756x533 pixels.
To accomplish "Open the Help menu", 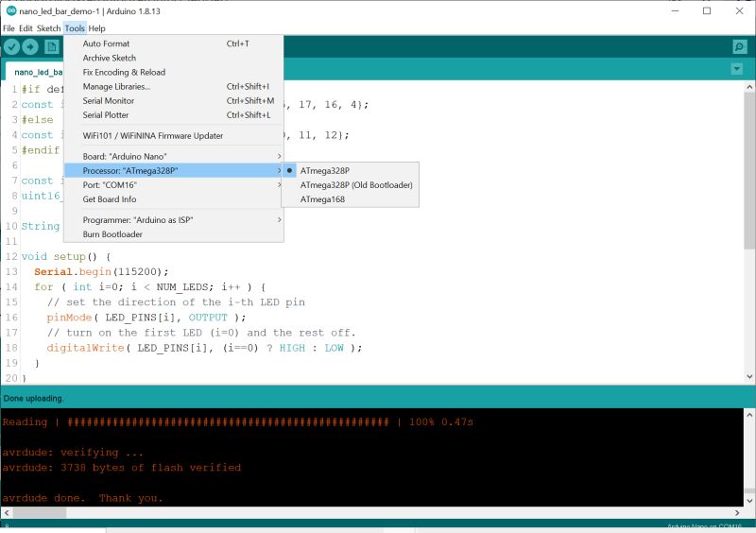I will [96, 28].
